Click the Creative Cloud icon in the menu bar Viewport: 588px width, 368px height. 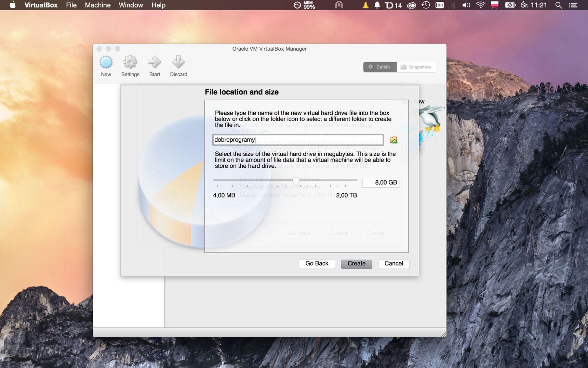pos(412,5)
